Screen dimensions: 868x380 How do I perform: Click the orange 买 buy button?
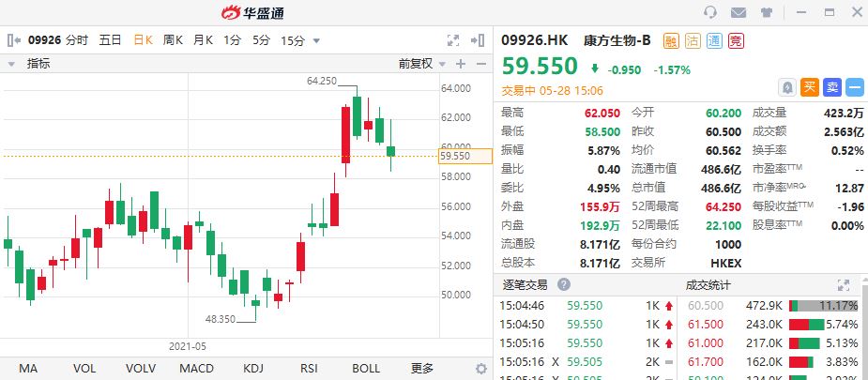pos(809,87)
